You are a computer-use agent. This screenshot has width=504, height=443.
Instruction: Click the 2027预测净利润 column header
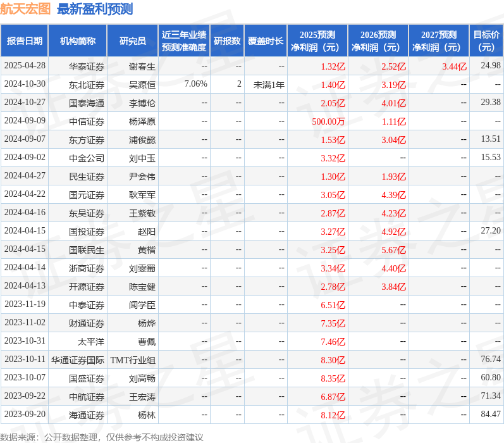point(439,41)
